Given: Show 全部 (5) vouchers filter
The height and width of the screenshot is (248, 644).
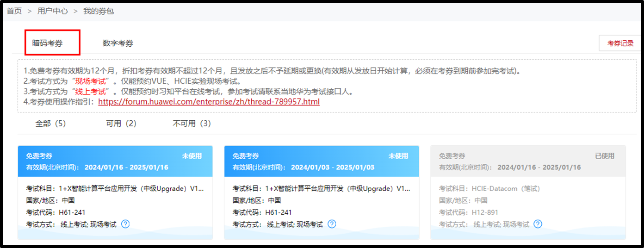Looking at the screenshot, I should click(51, 124).
